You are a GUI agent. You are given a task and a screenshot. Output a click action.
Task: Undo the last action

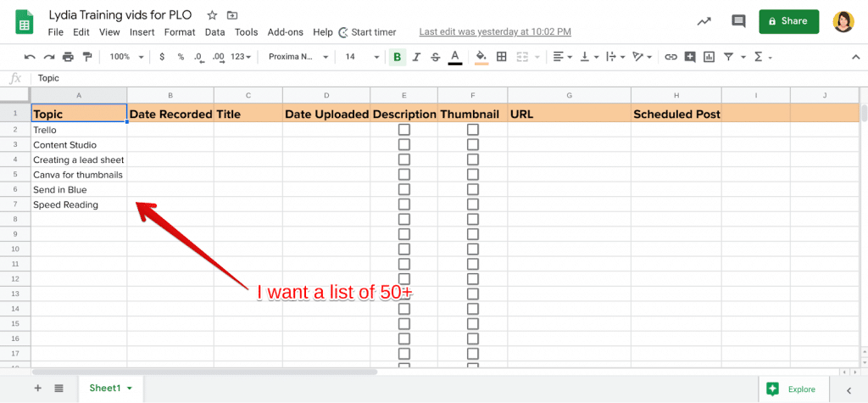coord(30,57)
